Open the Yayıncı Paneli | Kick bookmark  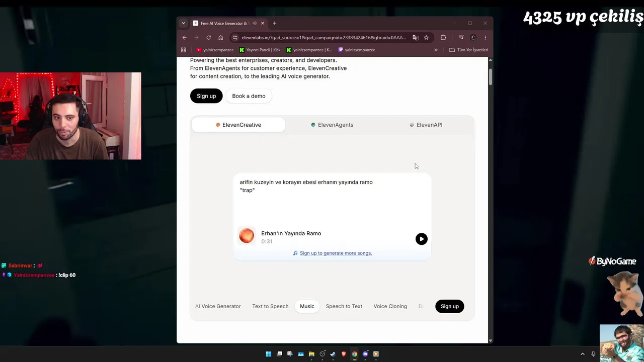[x=260, y=50]
